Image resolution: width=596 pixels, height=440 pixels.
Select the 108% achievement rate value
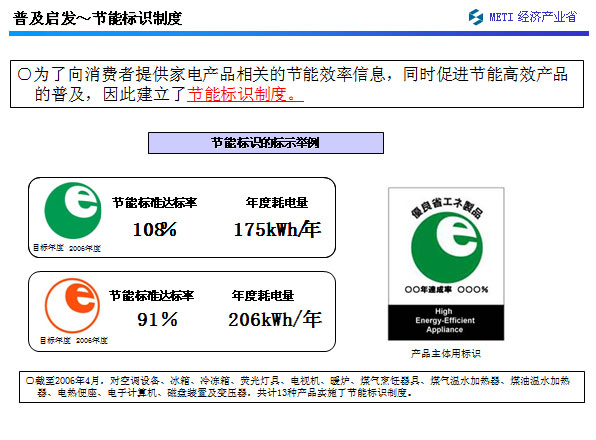tap(155, 229)
